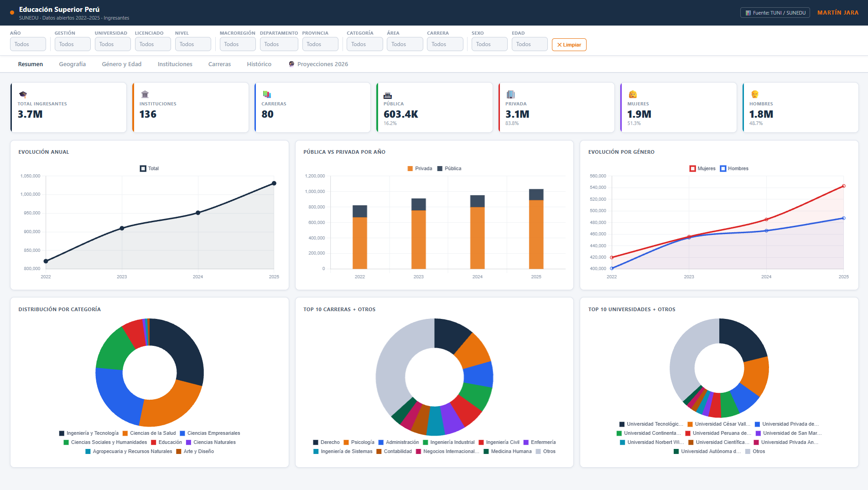868x490 pixels.
Task: Open the Departamento filter dropdown
Action: [279, 44]
